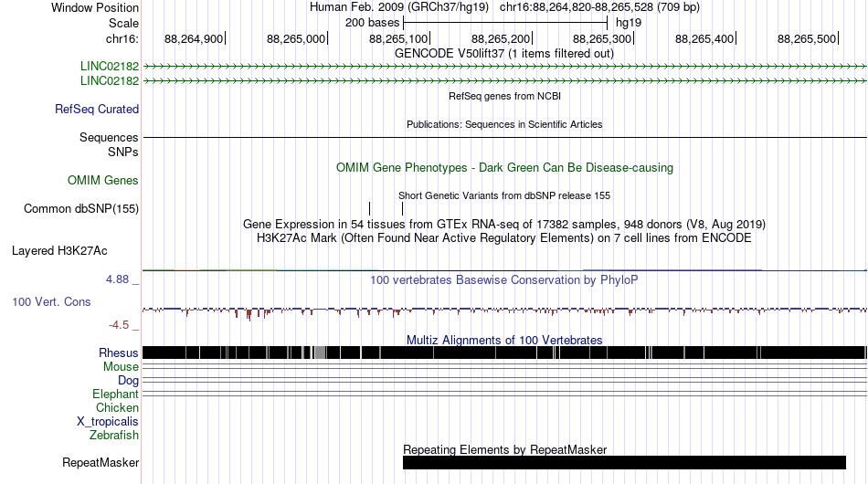
Task: Click the Publications Sequences horizontal line item
Action: click(505, 137)
